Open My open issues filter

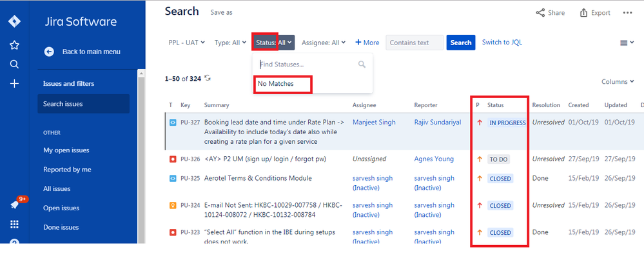[x=66, y=150]
